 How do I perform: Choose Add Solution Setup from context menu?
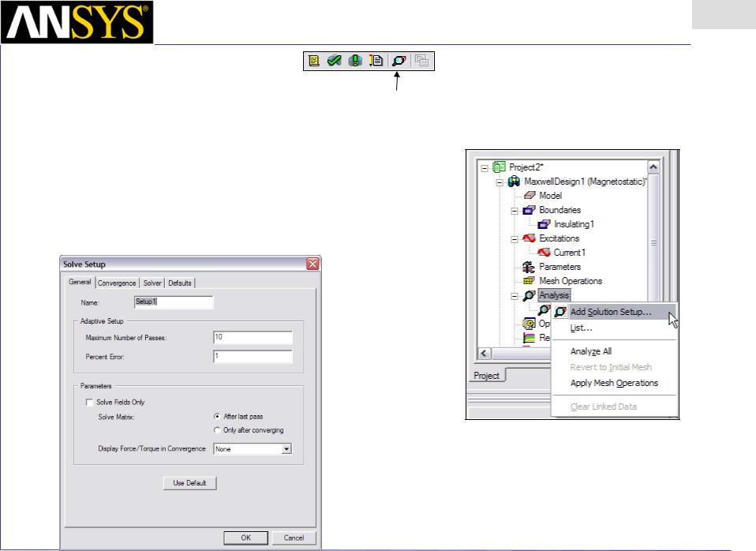click(x=614, y=312)
